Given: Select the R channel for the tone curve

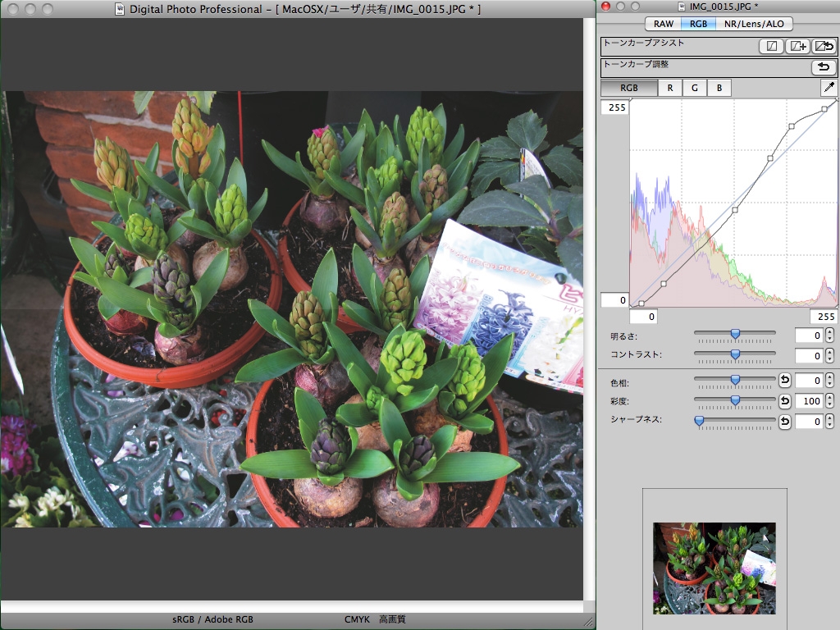Looking at the screenshot, I should (x=670, y=88).
